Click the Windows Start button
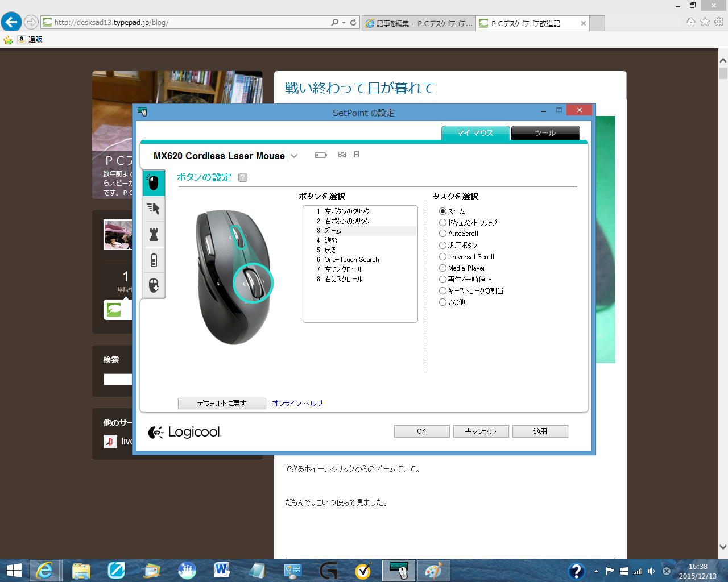 click(14, 570)
